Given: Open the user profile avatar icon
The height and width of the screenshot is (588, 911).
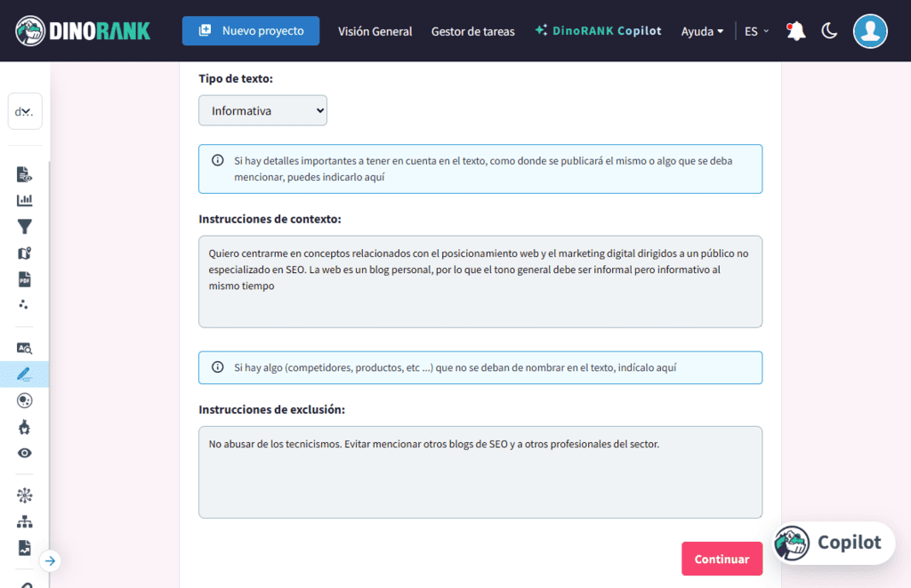Looking at the screenshot, I should [x=870, y=30].
